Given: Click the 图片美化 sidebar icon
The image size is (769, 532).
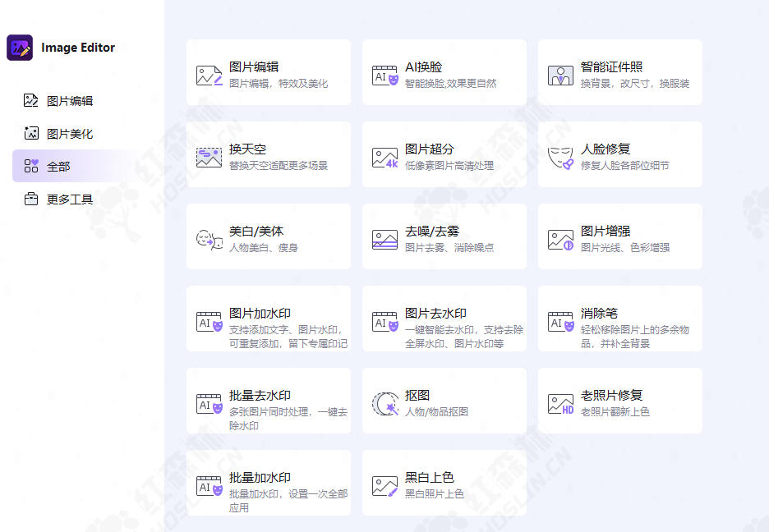Looking at the screenshot, I should [31, 133].
